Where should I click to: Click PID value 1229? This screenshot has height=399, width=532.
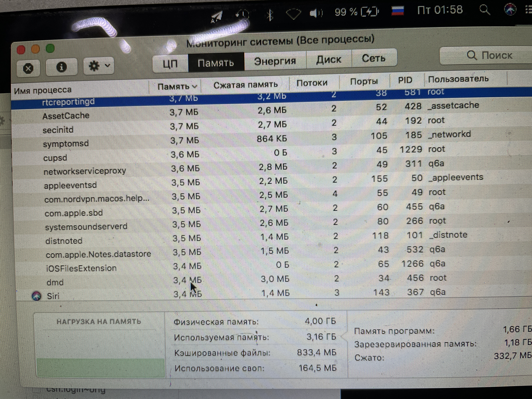pyautogui.click(x=411, y=149)
